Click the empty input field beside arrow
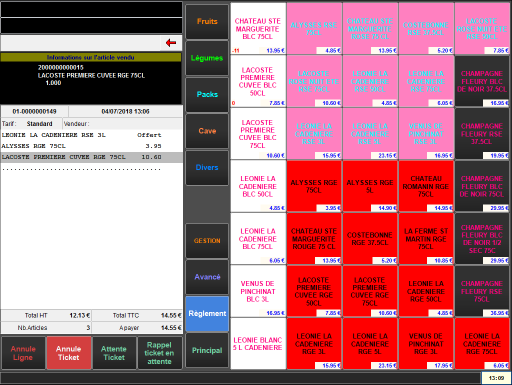This screenshot has height=385, width=512. pyautogui.click(x=81, y=43)
